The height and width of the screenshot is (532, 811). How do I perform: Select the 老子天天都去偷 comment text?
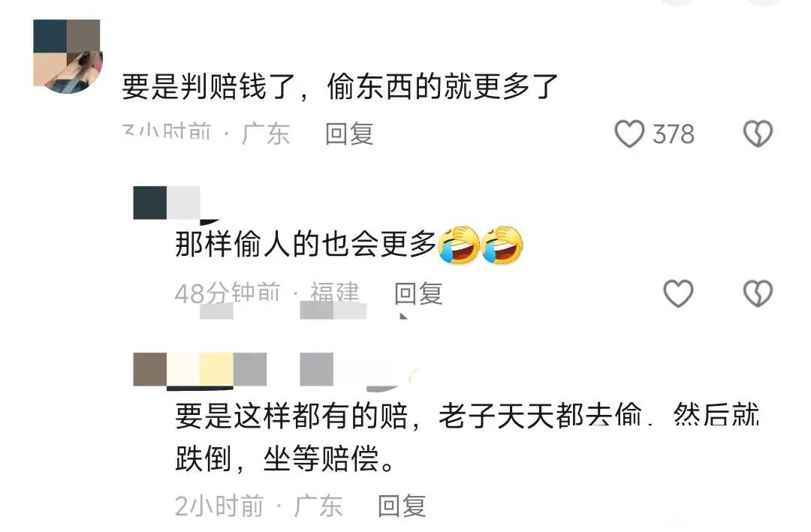pos(466,437)
